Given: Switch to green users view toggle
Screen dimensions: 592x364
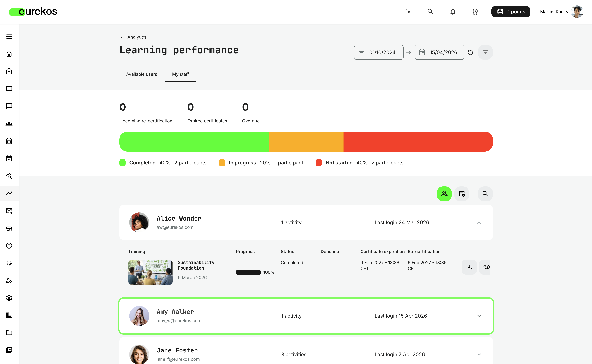Looking at the screenshot, I should [444, 194].
